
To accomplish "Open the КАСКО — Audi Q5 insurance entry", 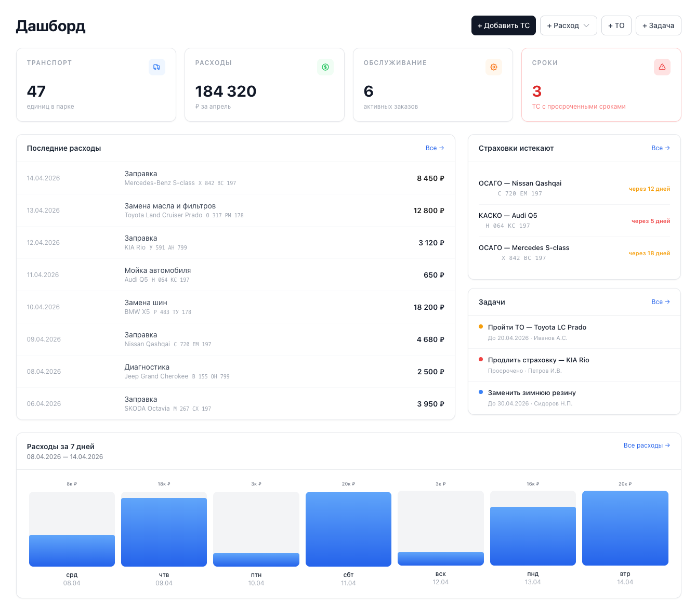I will (x=574, y=220).
